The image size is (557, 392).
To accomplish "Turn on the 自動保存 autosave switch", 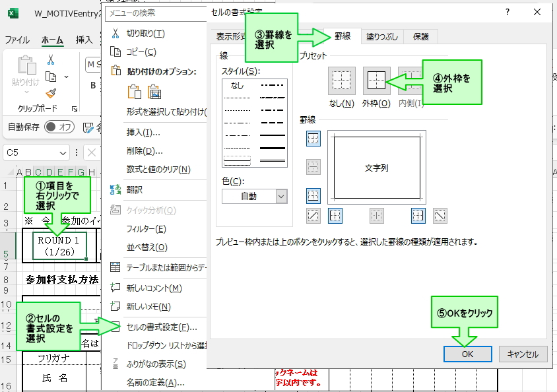I will click(59, 127).
